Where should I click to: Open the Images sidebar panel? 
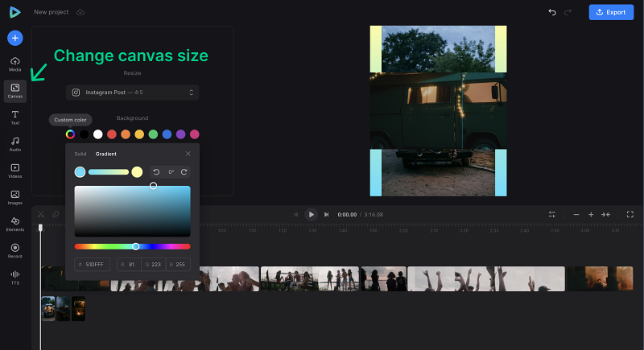tap(15, 197)
